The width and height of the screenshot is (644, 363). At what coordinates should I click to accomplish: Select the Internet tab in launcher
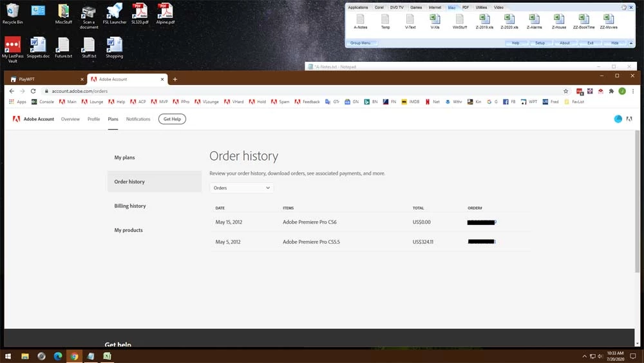coord(435,7)
